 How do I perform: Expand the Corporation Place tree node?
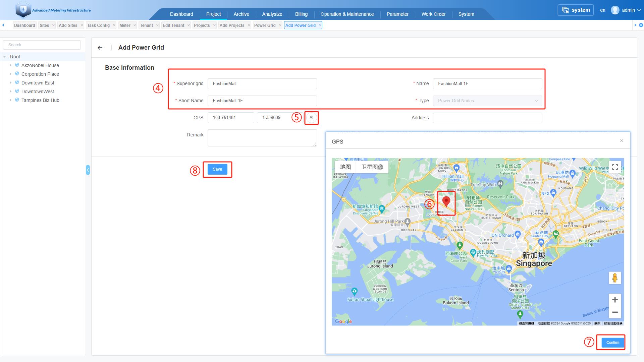pyautogui.click(x=10, y=74)
